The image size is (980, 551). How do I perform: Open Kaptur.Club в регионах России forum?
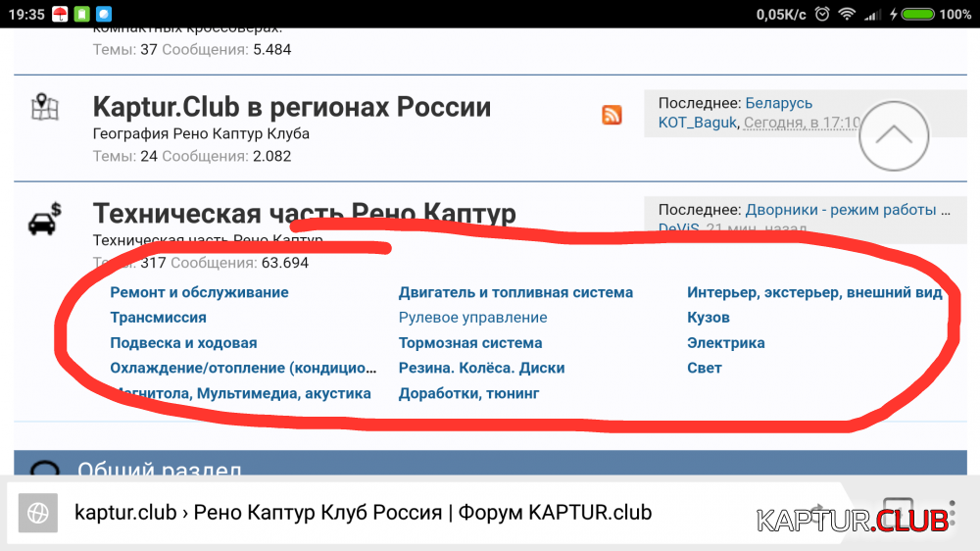coord(291,107)
